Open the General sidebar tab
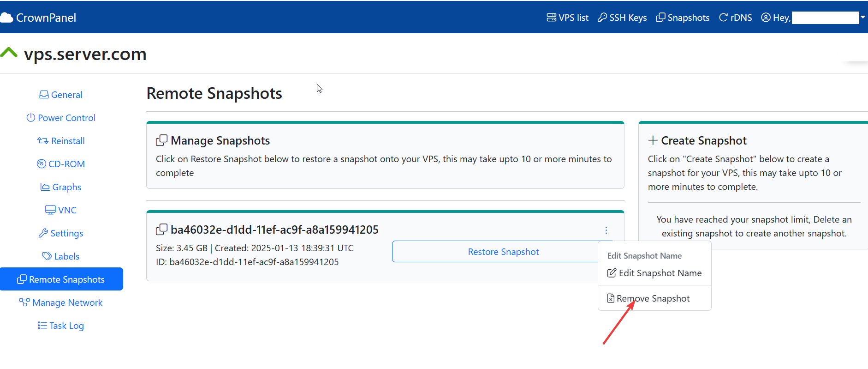 pos(61,95)
